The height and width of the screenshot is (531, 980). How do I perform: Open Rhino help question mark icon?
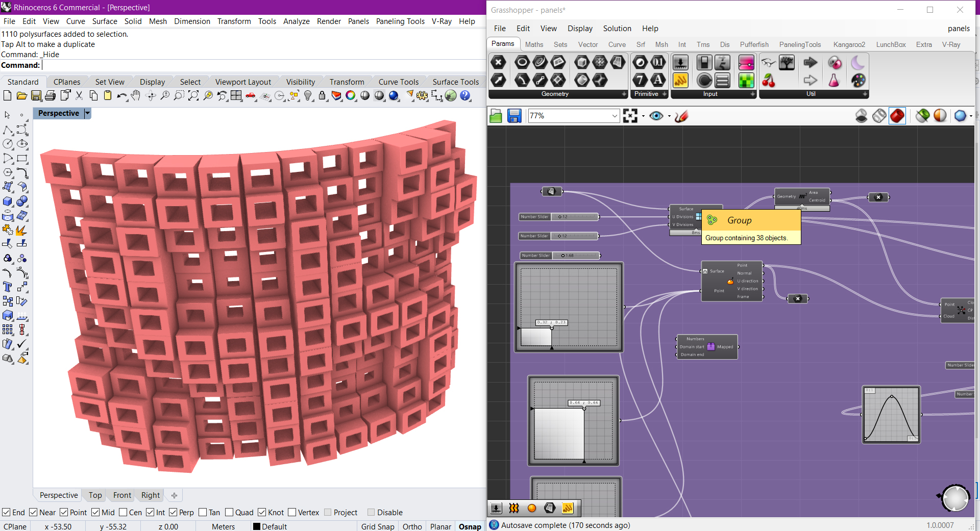(465, 96)
